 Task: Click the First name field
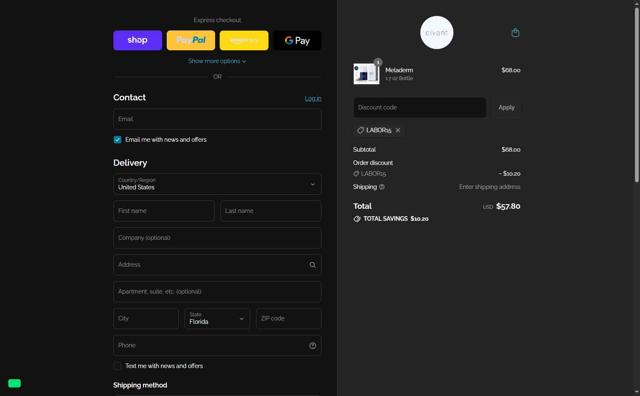(x=164, y=211)
